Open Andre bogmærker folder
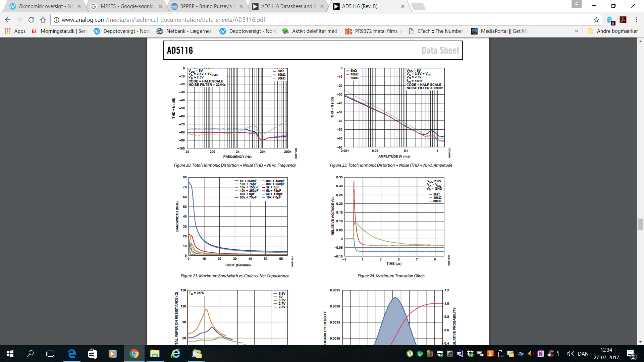This screenshot has height=362, width=644. coord(613,31)
